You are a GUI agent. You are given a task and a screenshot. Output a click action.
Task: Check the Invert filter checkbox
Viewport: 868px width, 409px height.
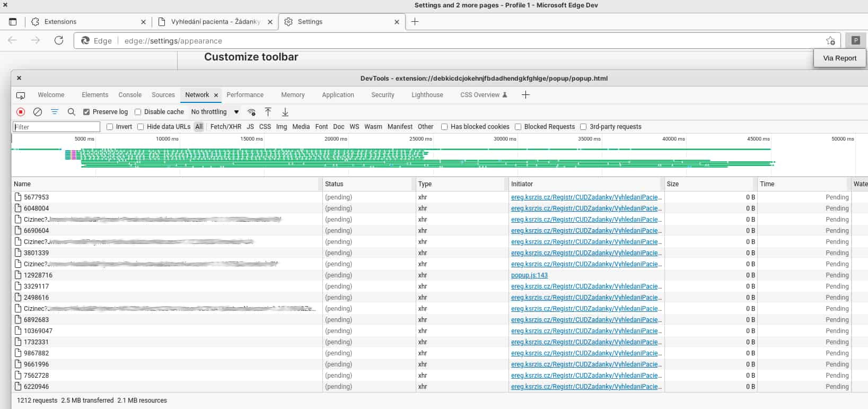[x=110, y=127]
